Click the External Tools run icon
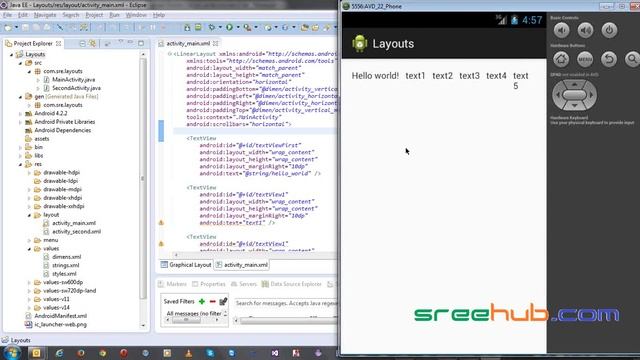 (247, 27)
